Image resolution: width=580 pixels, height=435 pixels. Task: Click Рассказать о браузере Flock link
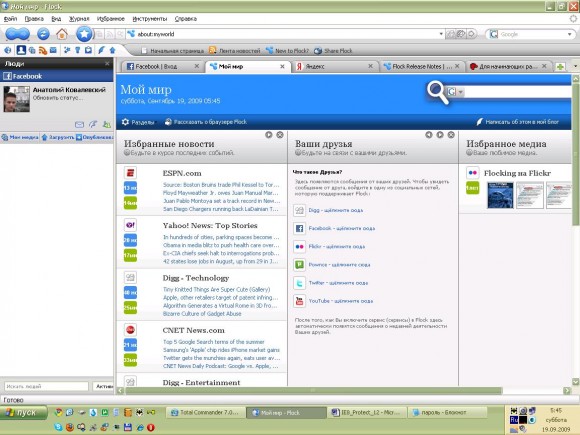[206, 122]
